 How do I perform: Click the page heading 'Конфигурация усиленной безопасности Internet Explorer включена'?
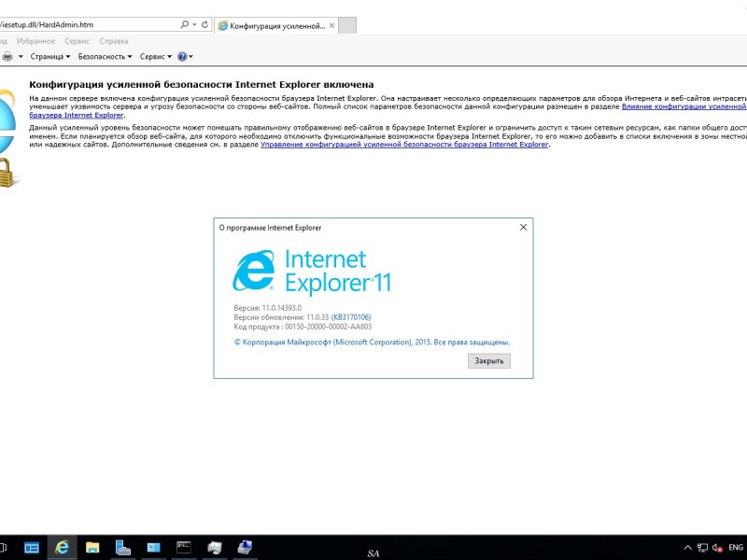(x=202, y=84)
